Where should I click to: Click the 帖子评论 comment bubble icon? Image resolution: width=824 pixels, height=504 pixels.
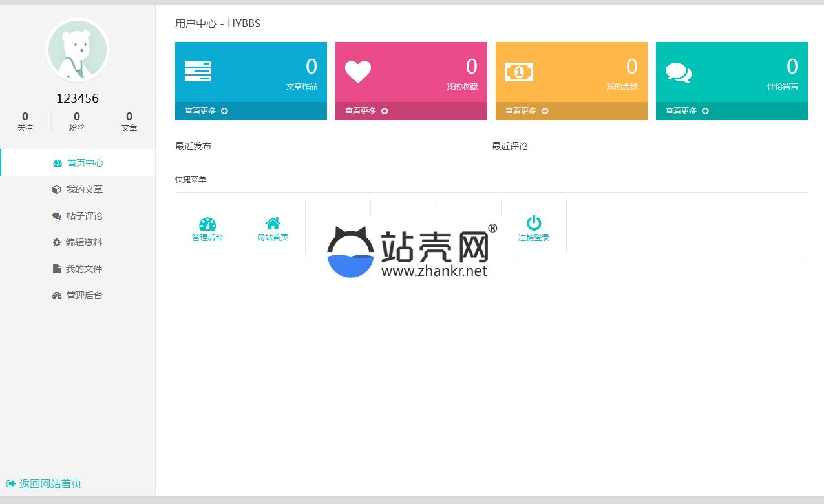57,216
